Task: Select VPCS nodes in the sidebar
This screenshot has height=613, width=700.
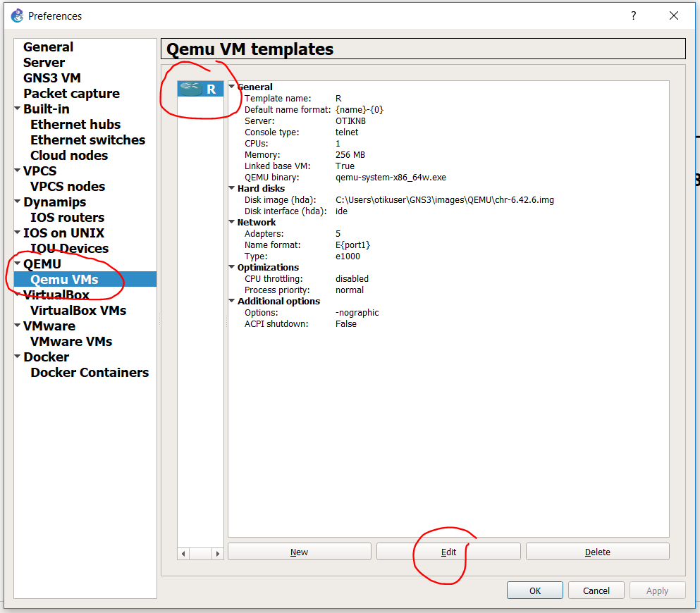Action: point(68,187)
